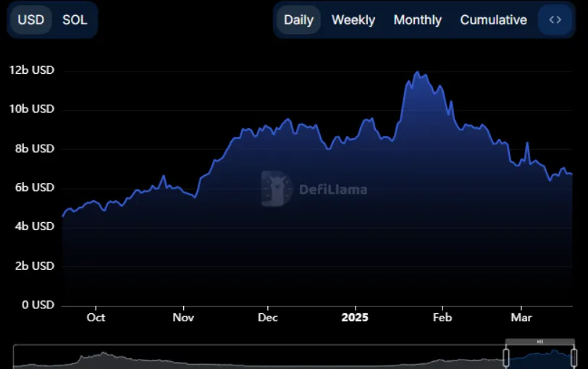This screenshot has width=588, height=369.
Task: Click the DefiLlama llama logo watermark
Action: point(277,189)
